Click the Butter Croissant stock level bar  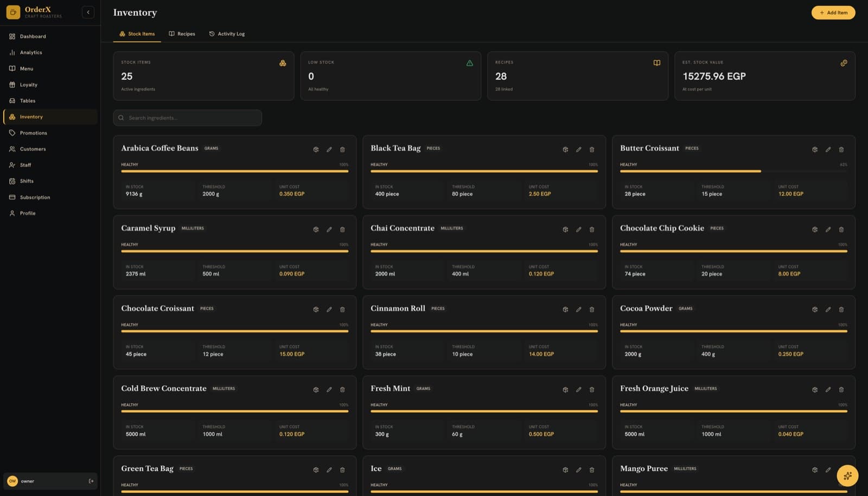click(x=733, y=171)
